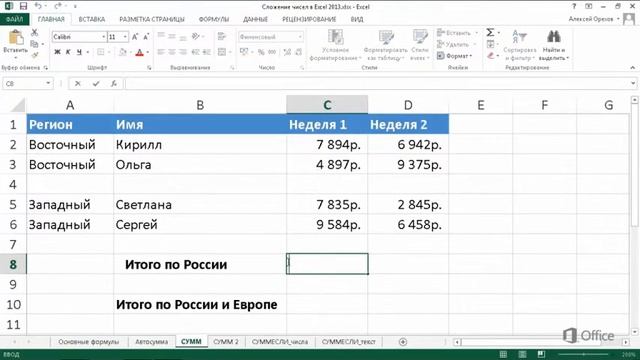Click the Insert Function fx icon
This screenshot has height=360, width=640.
(114, 83)
